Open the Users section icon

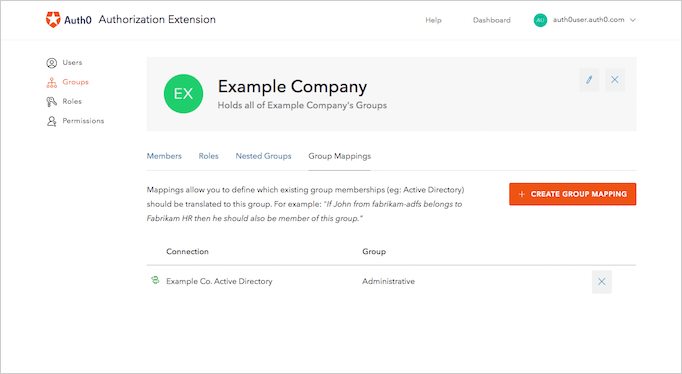(x=51, y=63)
